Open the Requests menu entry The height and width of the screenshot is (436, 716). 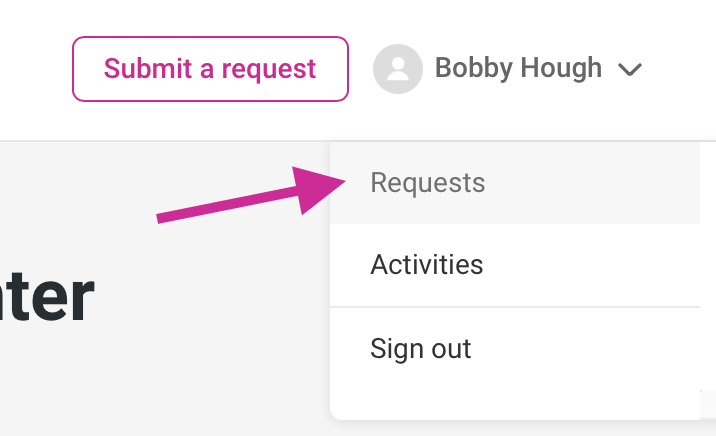pos(427,183)
